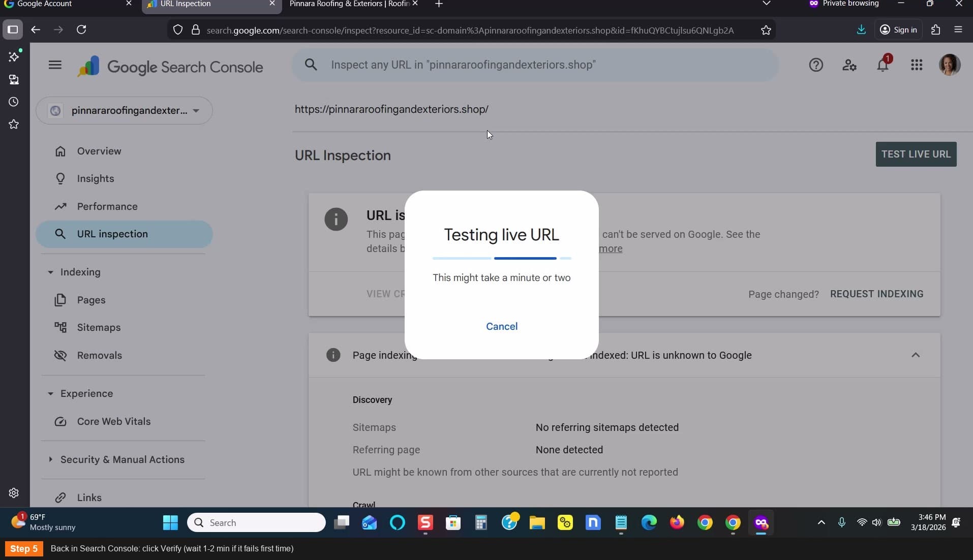Open synced tabs sidebar icon
Viewport: 973px width, 560px height.
[14, 79]
